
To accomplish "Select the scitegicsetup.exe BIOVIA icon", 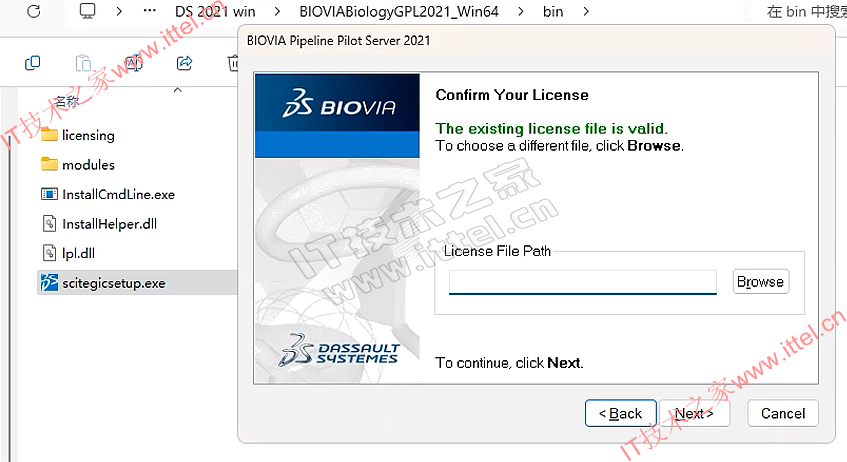I will click(49, 283).
